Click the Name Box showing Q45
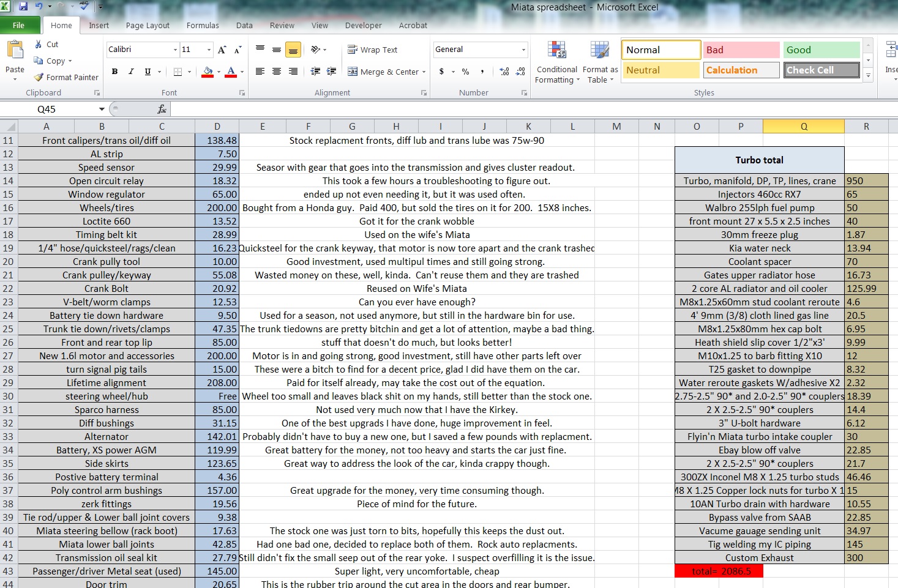Viewport: 898px width, 588px height. (48, 109)
